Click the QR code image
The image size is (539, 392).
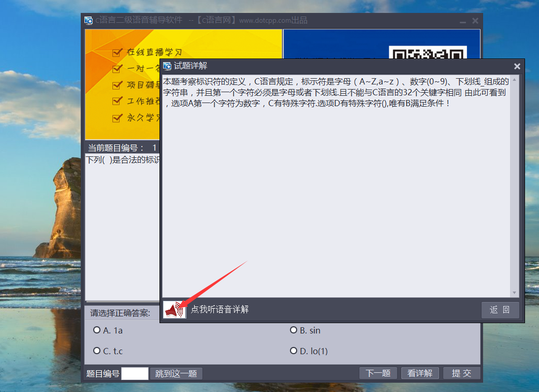pyautogui.click(x=427, y=53)
